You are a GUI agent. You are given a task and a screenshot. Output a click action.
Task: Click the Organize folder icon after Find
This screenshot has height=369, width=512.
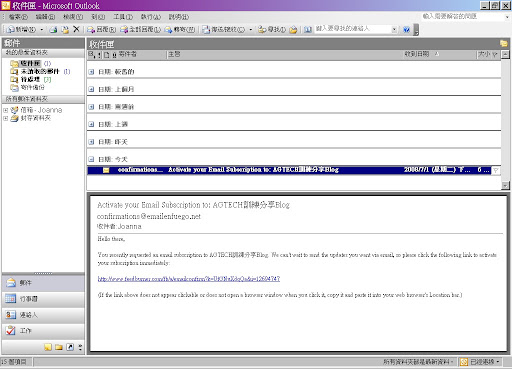coord(293,30)
